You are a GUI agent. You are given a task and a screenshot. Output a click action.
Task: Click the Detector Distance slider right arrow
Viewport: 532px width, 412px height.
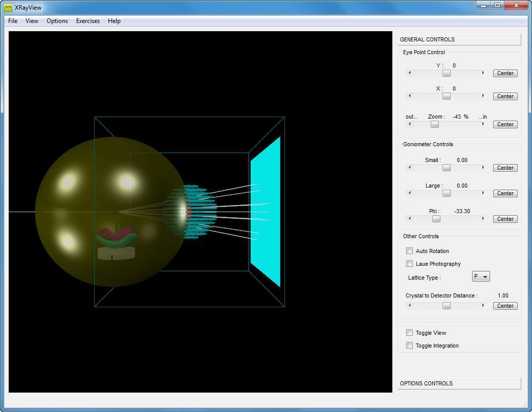click(x=483, y=306)
